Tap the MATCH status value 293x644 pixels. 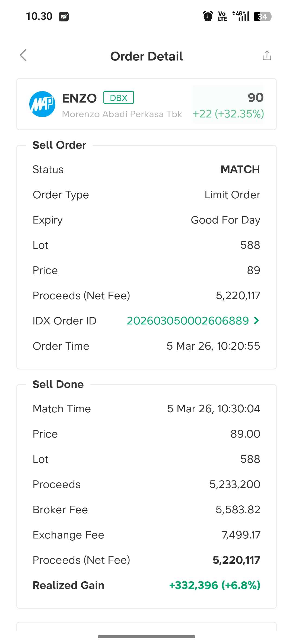[240, 170]
